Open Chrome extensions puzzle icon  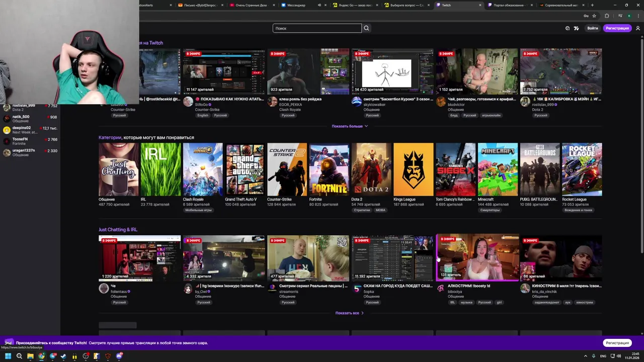tap(607, 16)
